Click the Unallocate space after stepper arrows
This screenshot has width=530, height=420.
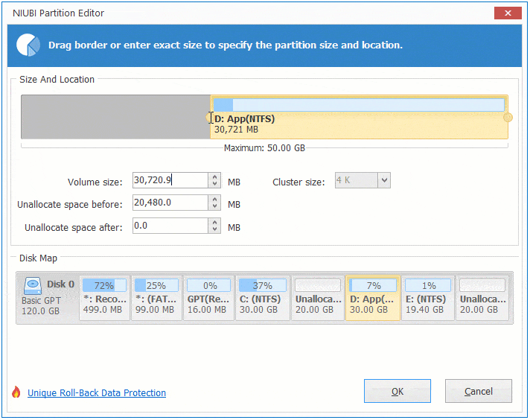(x=215, y=226)
